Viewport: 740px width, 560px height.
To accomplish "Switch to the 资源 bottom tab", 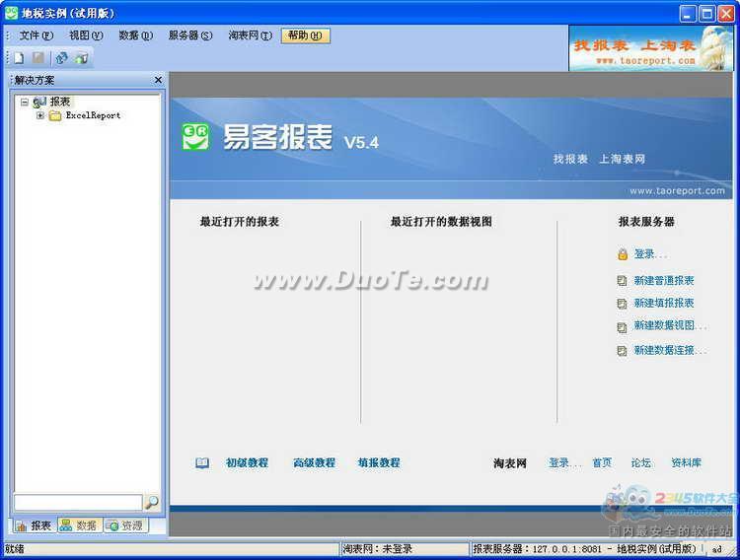I will (x=125, y=525).
